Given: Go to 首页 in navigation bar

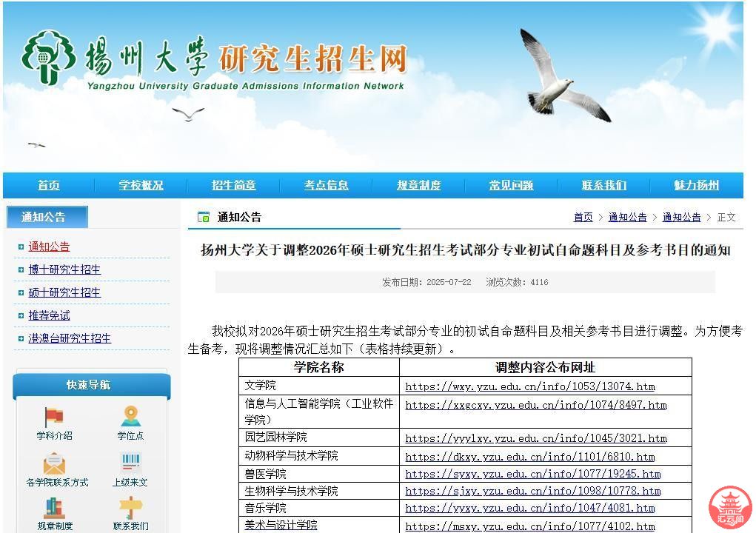Looking at the screenshot, I should coord(49,185).
